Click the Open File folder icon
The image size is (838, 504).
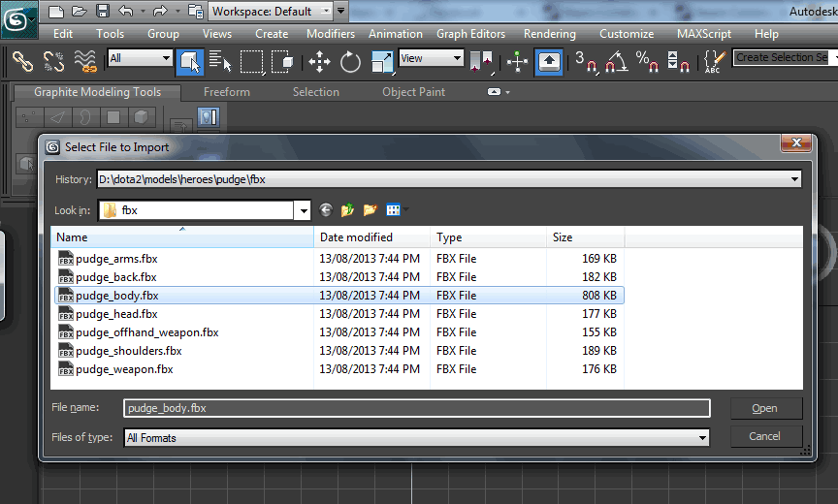tap(80, 11)
